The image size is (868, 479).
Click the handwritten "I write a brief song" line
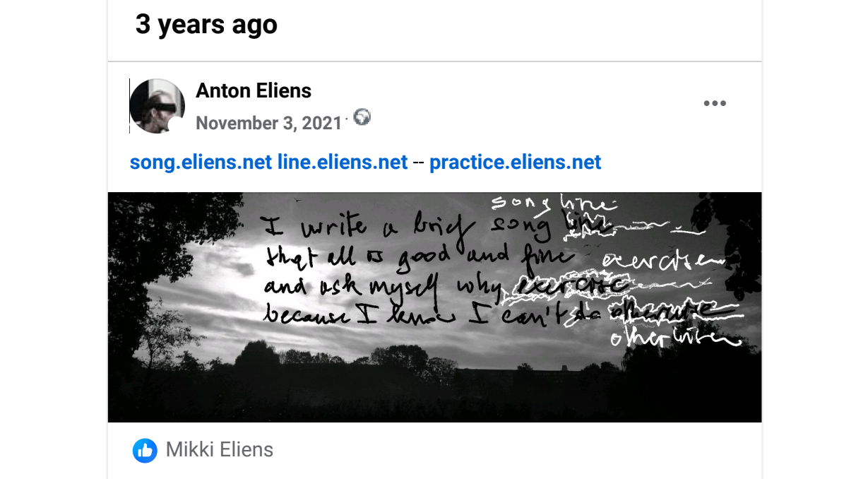pos(406,224)
